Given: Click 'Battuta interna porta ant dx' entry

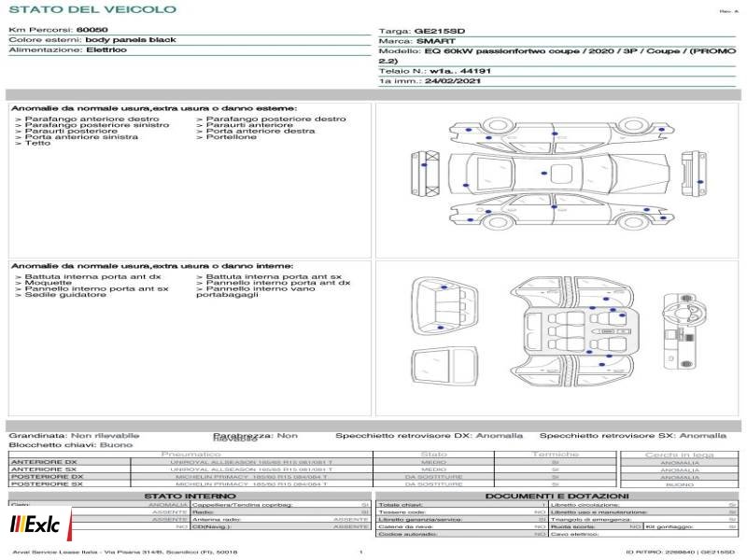Looking at the screenshot, I should (92, 276).
